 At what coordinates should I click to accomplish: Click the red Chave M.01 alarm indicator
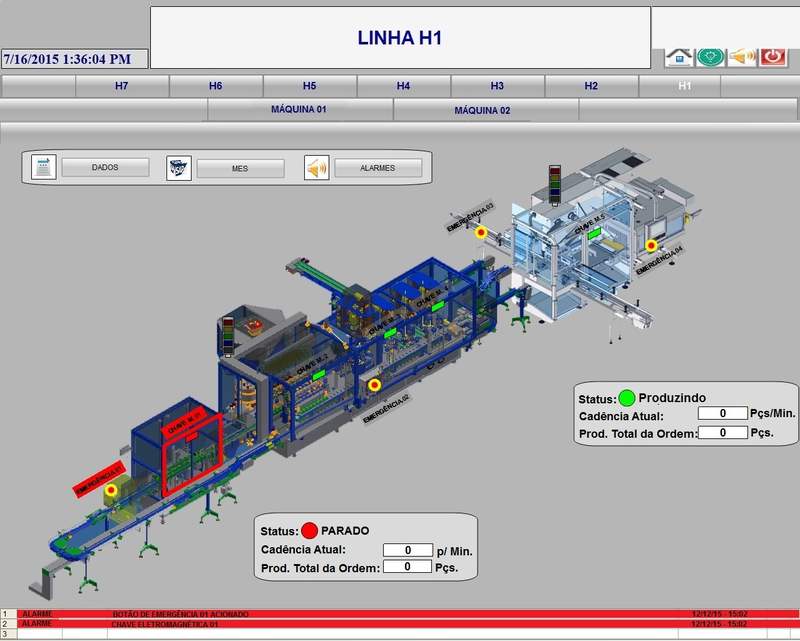pyautogui.click(x=191, y=437)
